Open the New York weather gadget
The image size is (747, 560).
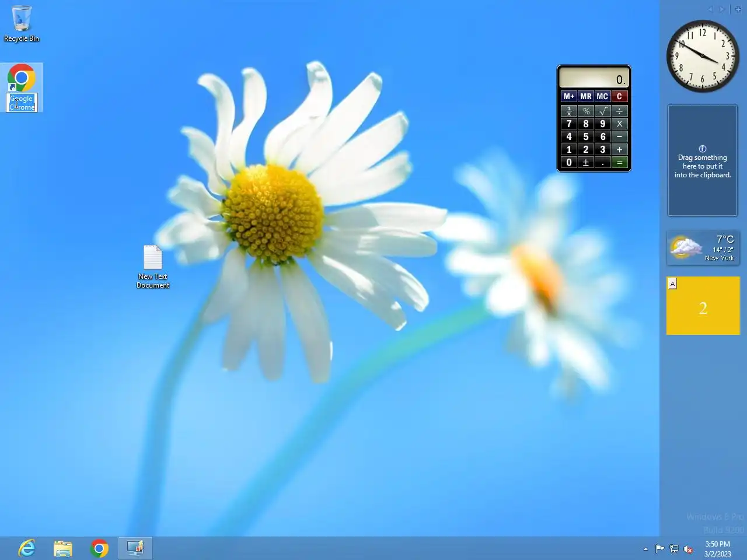(703, 248)
